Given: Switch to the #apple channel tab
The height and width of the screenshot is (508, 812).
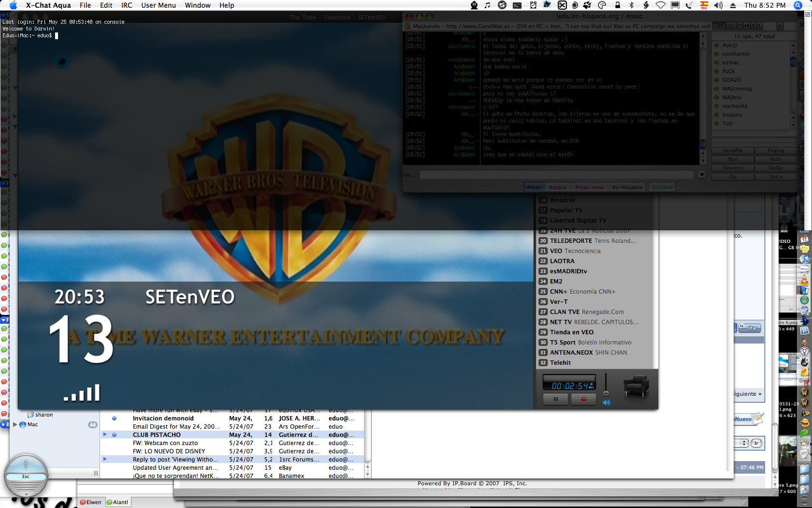Looking at the screenshot, I should click(x=558, y=187).
